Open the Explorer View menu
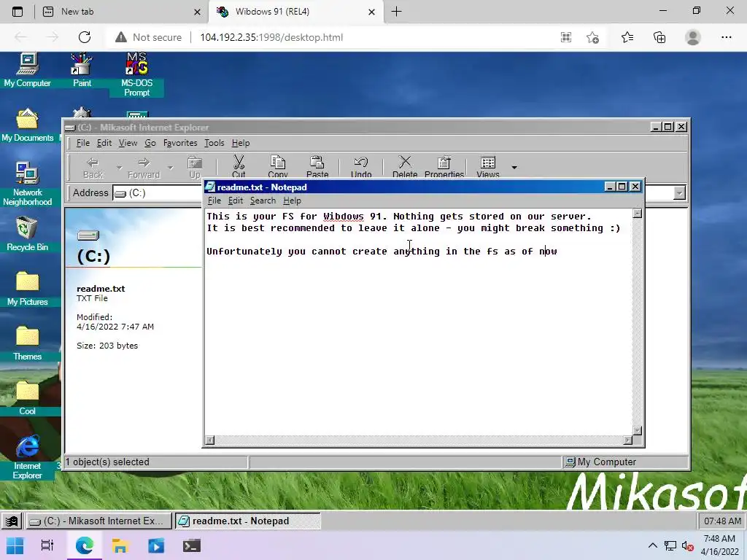 128,143
